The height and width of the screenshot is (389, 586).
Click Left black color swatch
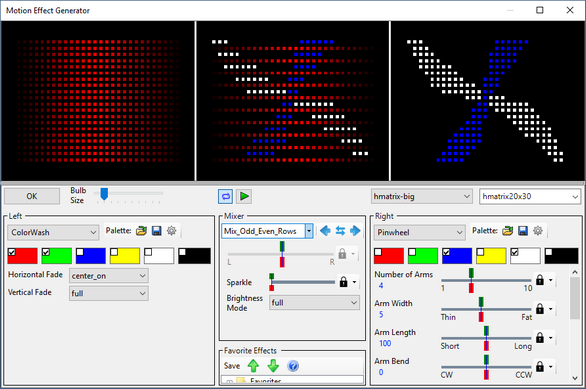coord(194,256)
